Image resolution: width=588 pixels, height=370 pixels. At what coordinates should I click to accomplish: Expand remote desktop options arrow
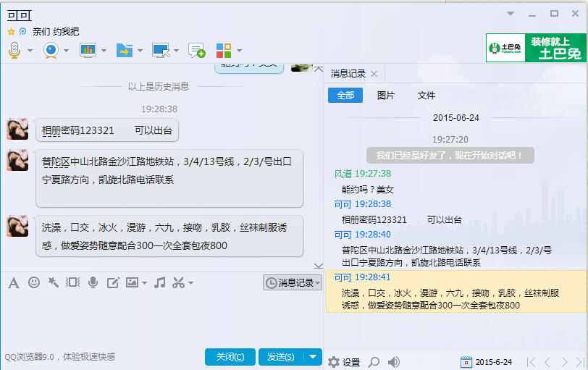tap(176, 50)
